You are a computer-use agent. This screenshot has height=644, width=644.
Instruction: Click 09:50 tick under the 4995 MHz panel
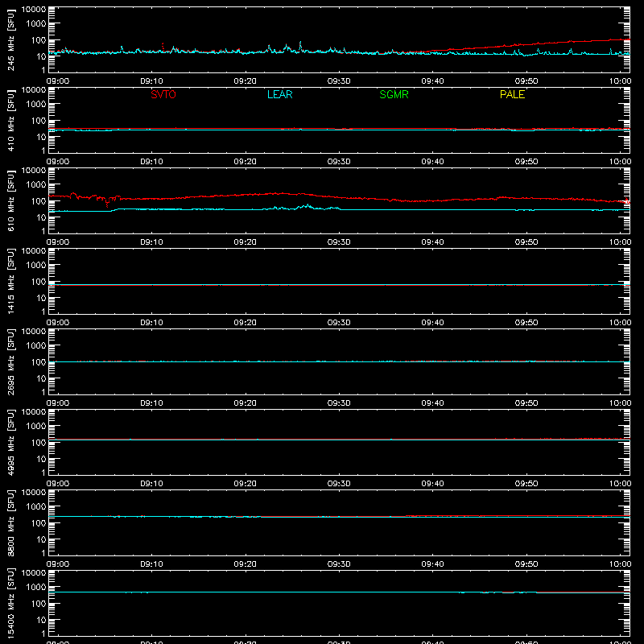click(x=526, y=484)
